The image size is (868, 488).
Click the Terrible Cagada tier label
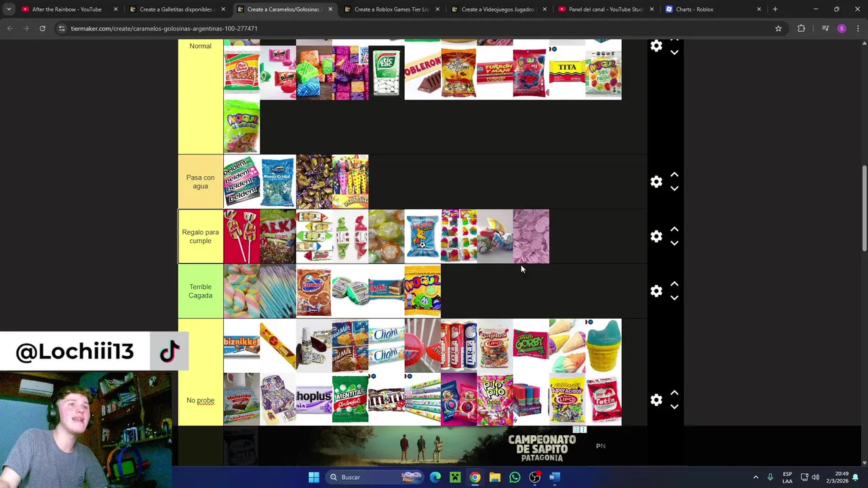200,291
